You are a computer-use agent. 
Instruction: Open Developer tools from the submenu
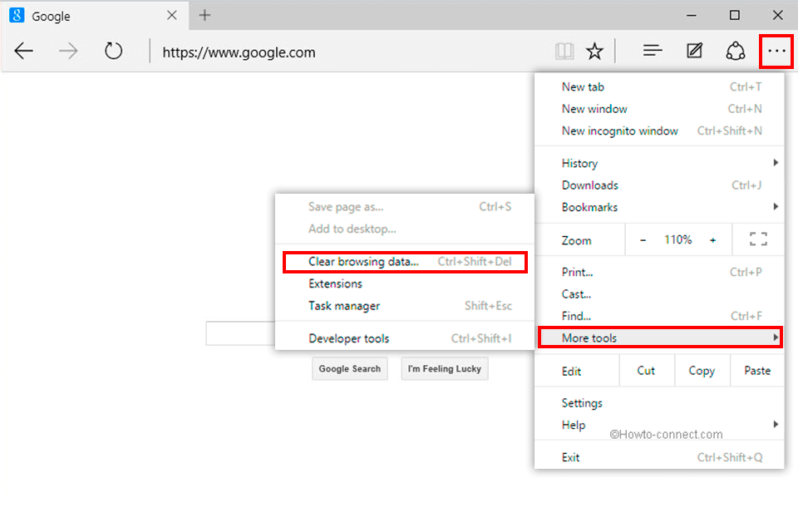click(405, 338)
